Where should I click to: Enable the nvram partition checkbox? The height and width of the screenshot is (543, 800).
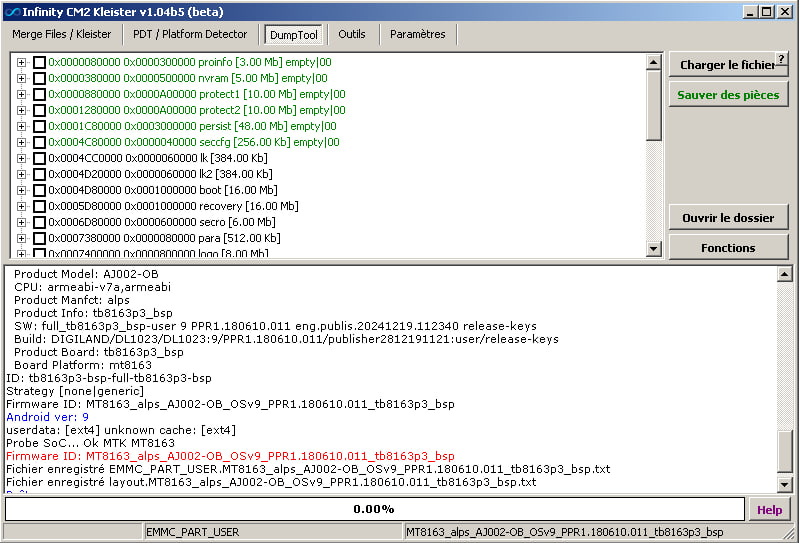click(39, 78)
